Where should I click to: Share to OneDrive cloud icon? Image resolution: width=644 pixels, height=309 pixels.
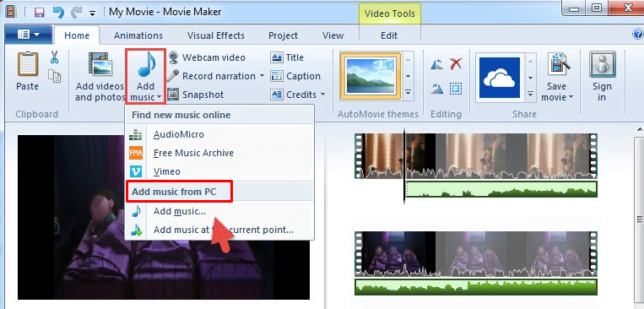(500, 78)
